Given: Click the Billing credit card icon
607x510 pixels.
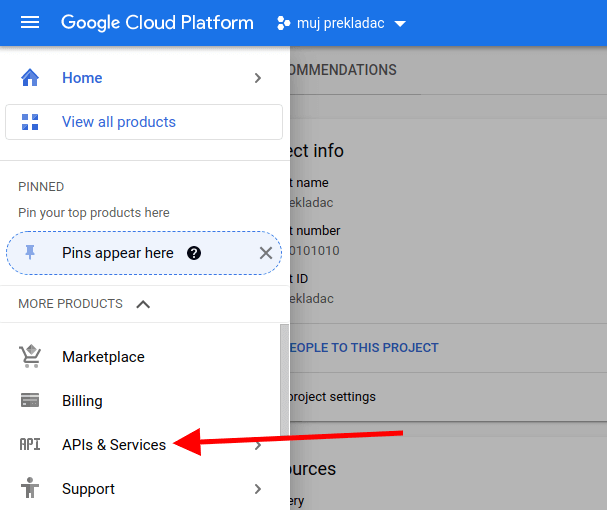Looking at the screenshot, I should (30, 401).
